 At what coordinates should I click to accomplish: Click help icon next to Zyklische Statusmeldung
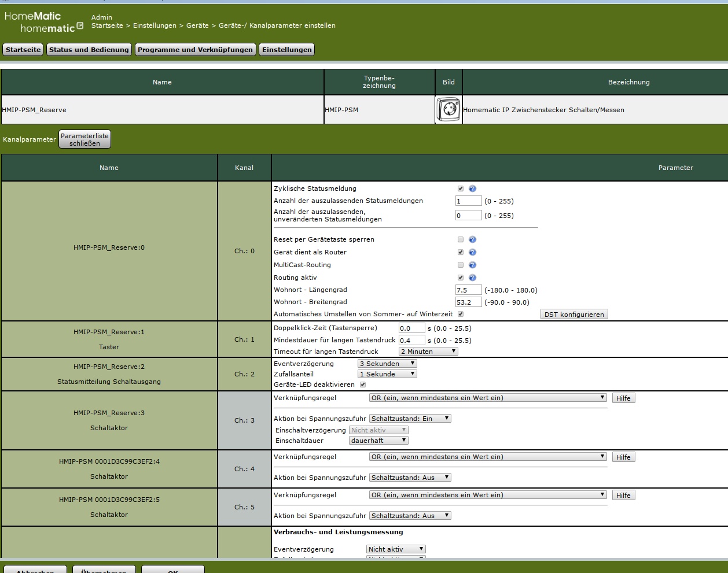(x=472, y=188)
